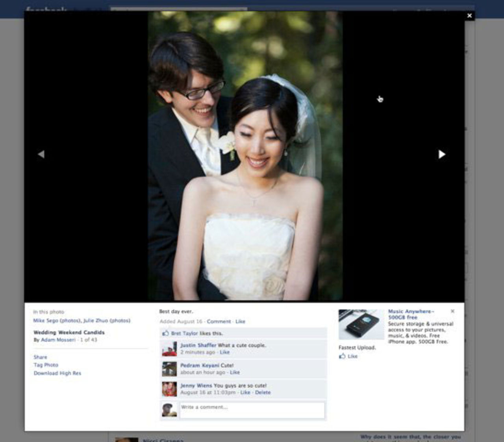Click the thumbs-up icon under the ad
The image size is (504, 442).
point(342,356)
